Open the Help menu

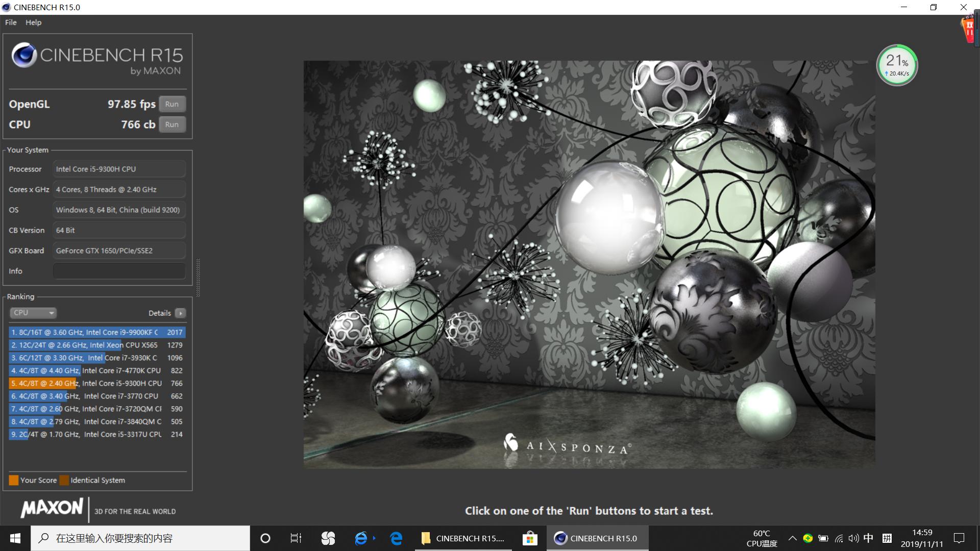[x=33, y=22]
